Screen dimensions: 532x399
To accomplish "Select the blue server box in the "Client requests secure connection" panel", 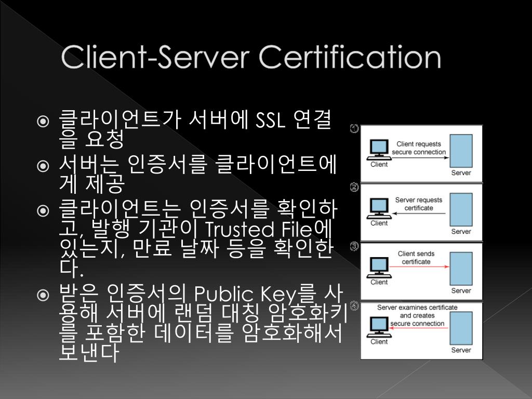I will pyautogui.click(x=461, y=151).
